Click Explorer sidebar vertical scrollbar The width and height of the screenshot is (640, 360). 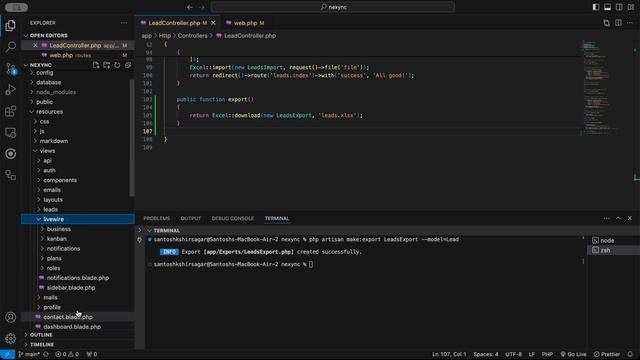[x=132, y=139]
